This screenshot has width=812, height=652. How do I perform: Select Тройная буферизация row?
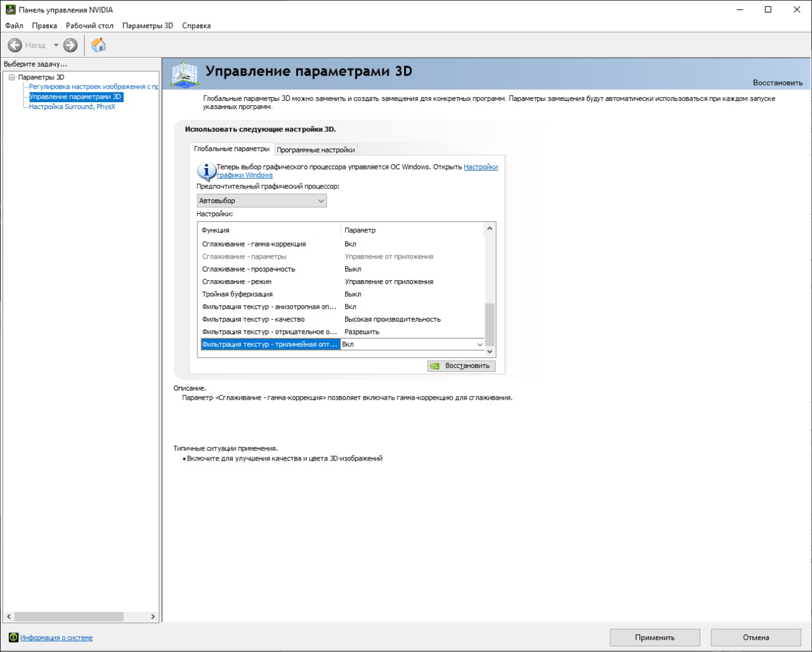point(341,294)
